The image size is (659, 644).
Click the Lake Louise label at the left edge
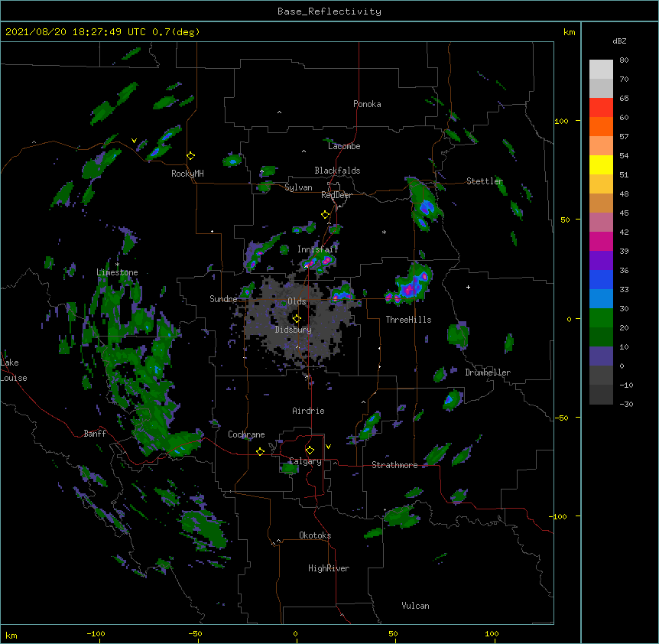(14, 370)
